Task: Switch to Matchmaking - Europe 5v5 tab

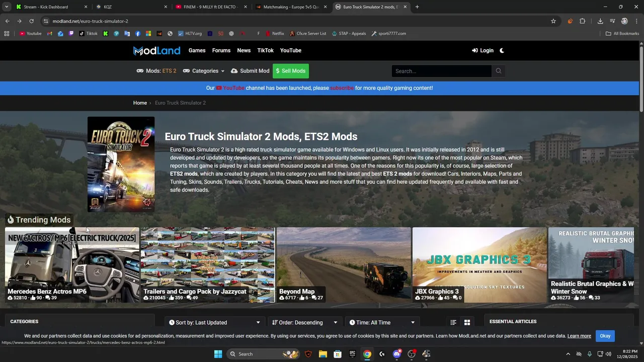Action: coord(291,7)
